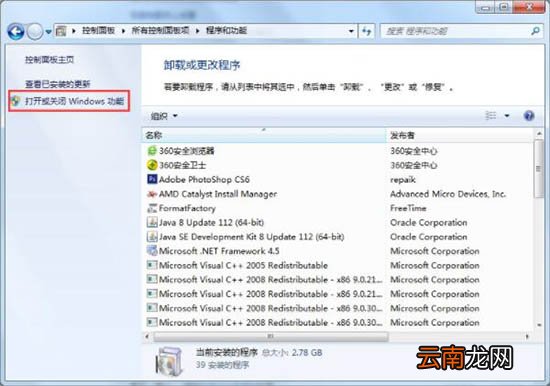This screenshot has height=386, width=550.
Task: Click the refresh button beside address bar
Action: click(x=367, y=31)
